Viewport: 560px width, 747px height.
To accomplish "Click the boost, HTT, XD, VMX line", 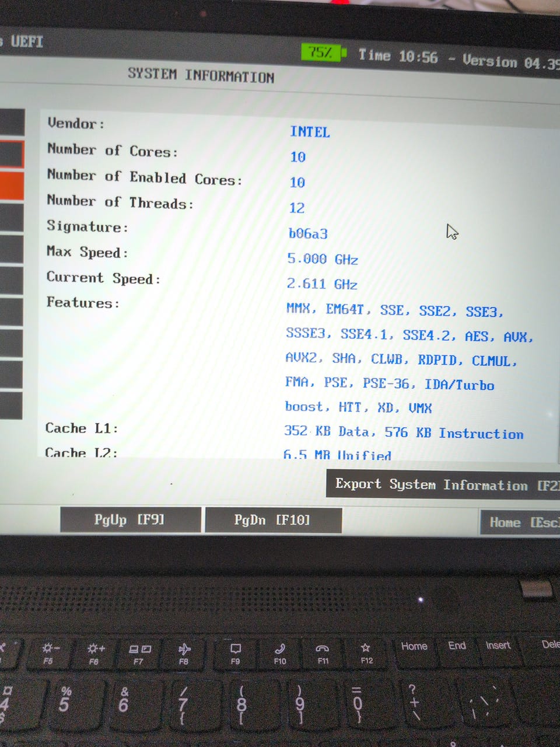I will pos(358,407).
